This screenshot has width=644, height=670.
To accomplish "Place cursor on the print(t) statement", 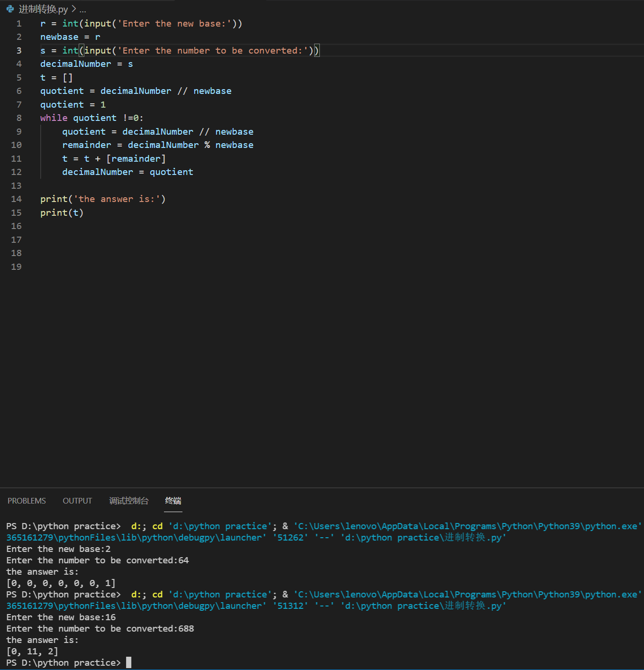I will (x=62, y=213).
